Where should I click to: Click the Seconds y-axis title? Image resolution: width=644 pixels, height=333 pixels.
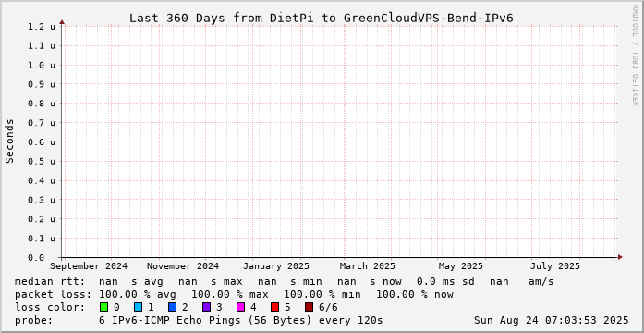[10, 141]
